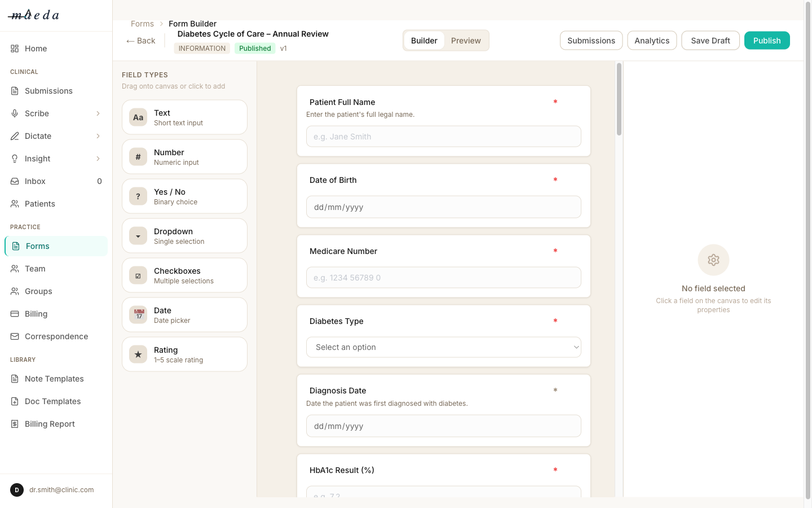This screenshot has height=508, width=812.
Task: Click the Patient Full Name input field
Action: tap(444, 136)
